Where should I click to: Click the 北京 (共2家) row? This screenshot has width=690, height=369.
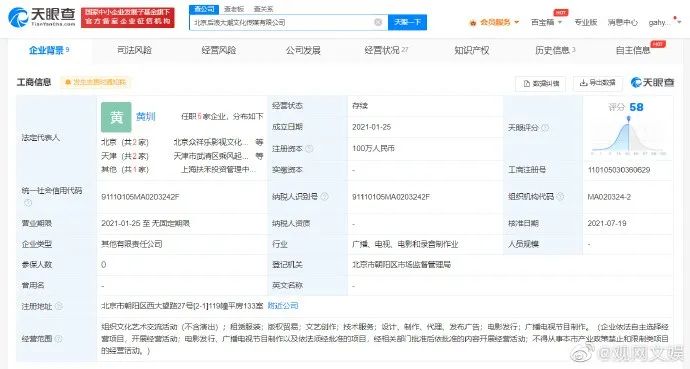(x=125, y=142)
